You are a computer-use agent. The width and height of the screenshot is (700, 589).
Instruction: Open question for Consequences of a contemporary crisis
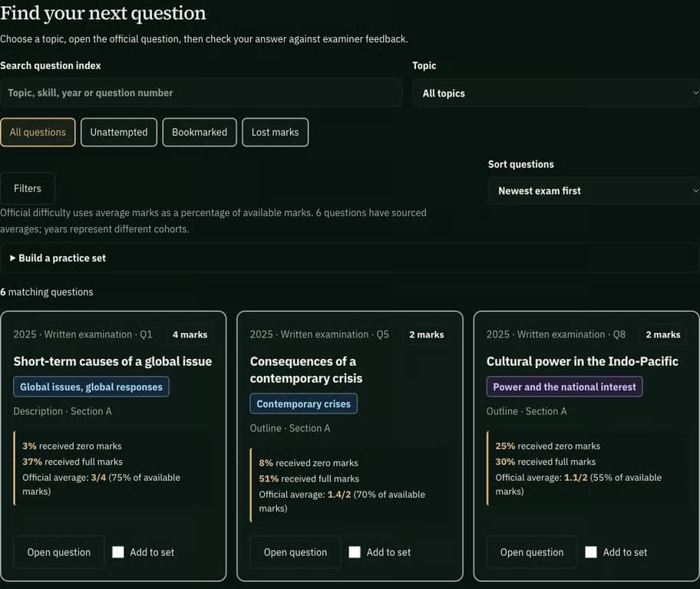click(x=296, y=552)
